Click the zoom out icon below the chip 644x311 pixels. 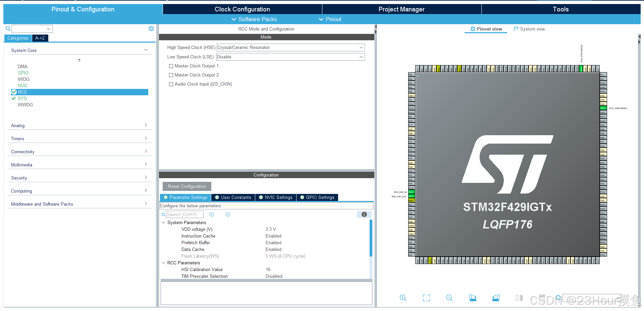pyautogui.click(x=449, y=298)
